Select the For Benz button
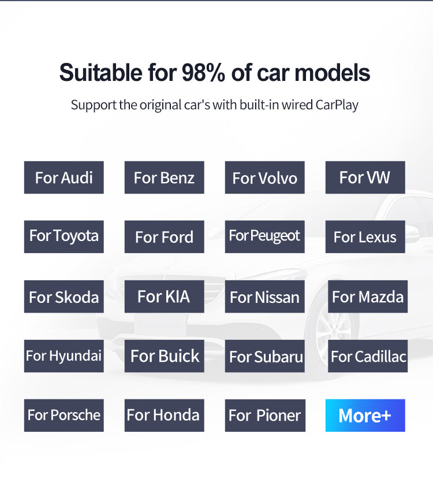 tap(164, 177)
